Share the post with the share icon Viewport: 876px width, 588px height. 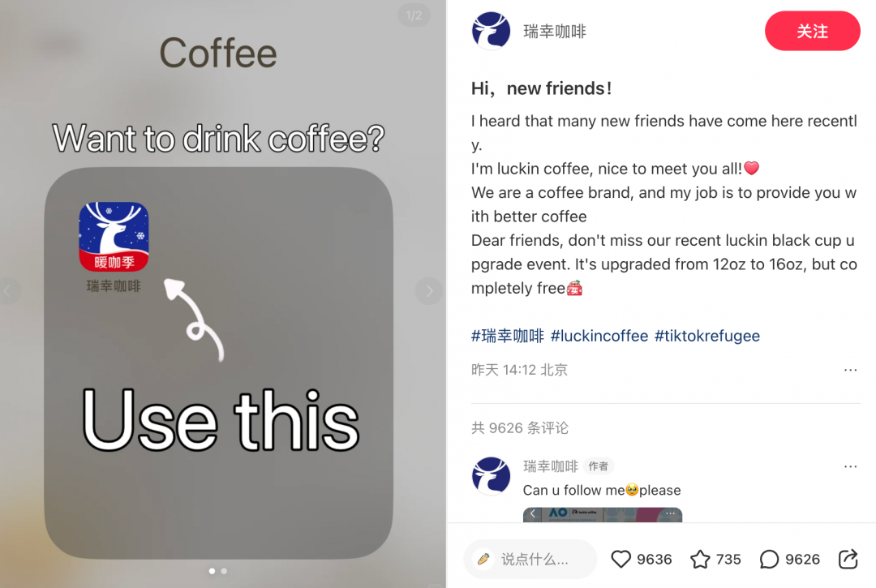[848, 559]
